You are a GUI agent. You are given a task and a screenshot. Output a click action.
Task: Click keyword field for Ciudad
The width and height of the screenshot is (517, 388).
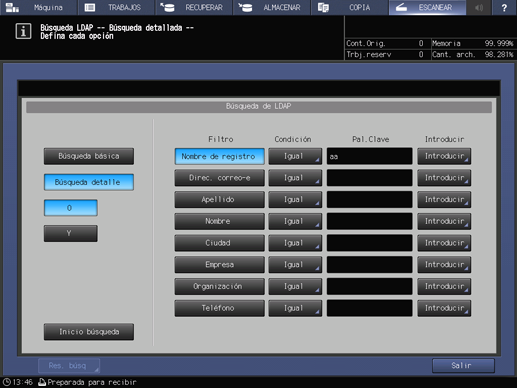tap(369, 243)
